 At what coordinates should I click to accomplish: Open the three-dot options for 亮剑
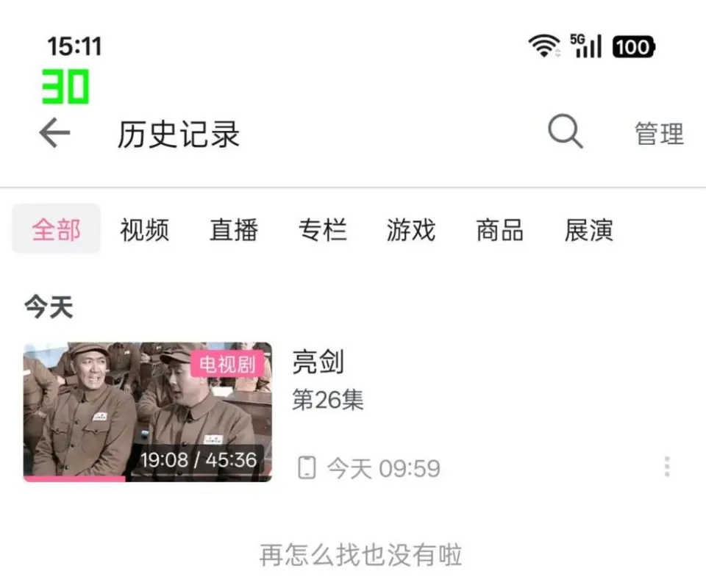click(667, 466)
